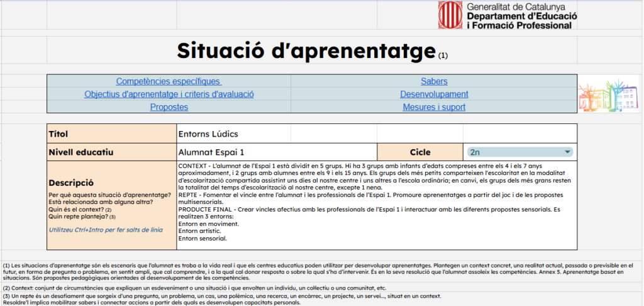The height and width of the screenshot is (306, 644).
Task: Select the Títol label cell
Action: pyautogui.click(x=112, y=133)
